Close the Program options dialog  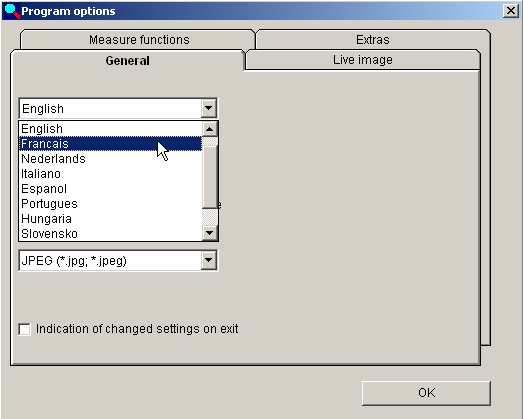coord(511,11)
